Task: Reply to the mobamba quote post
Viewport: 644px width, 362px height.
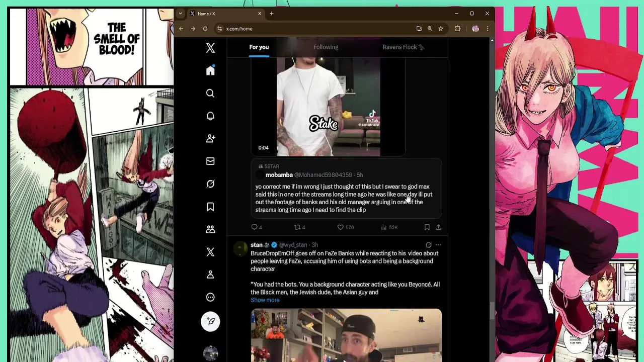Action: (257, 227)
